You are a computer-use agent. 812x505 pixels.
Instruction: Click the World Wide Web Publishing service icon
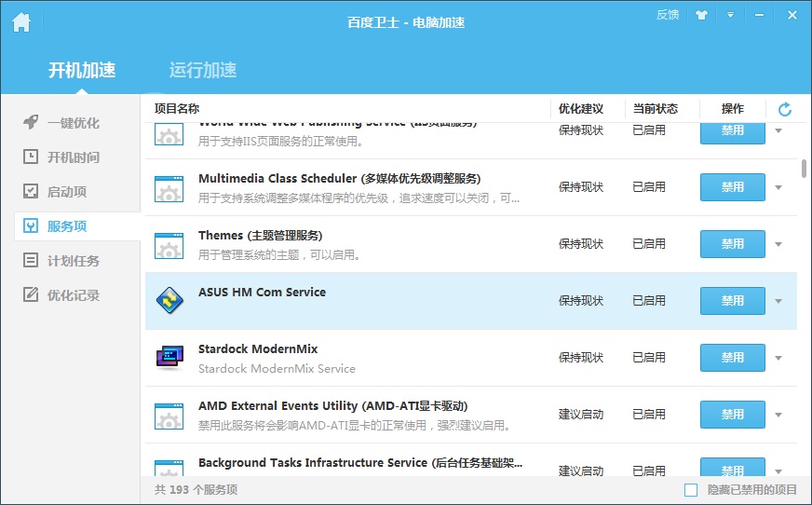click(169, 134)
